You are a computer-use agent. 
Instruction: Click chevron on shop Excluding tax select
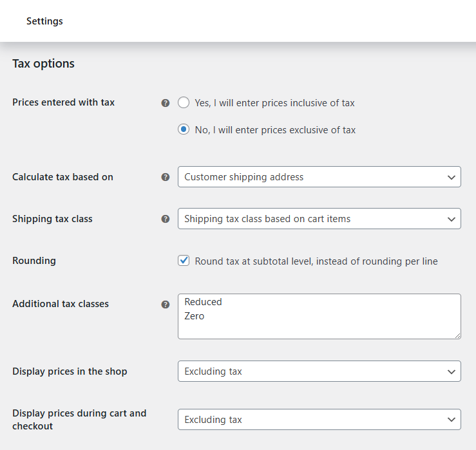452,371
